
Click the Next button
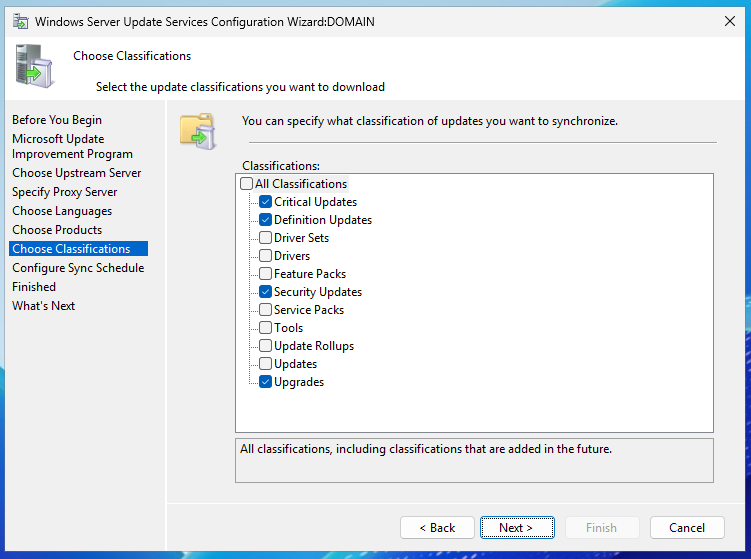click(x=515, y=528)
